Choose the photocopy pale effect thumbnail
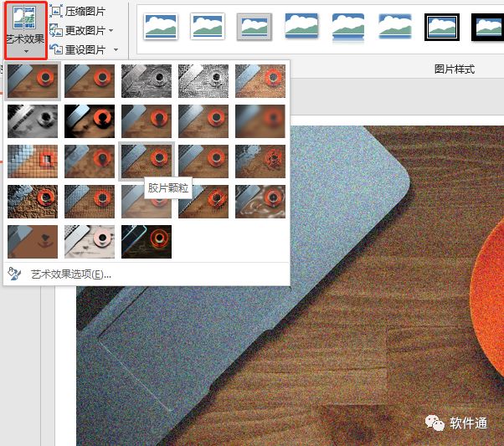 (90, 241)
